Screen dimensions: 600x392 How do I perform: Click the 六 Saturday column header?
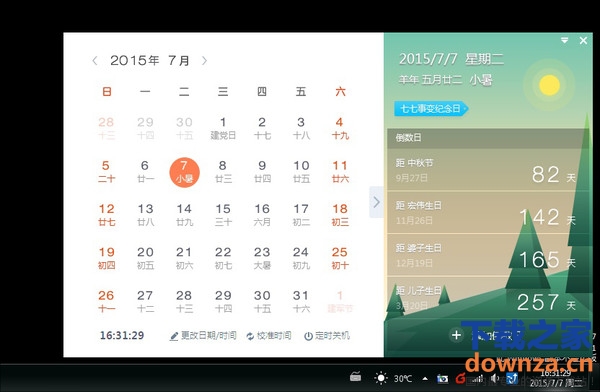pyautogui.click(x=340, y=92)
